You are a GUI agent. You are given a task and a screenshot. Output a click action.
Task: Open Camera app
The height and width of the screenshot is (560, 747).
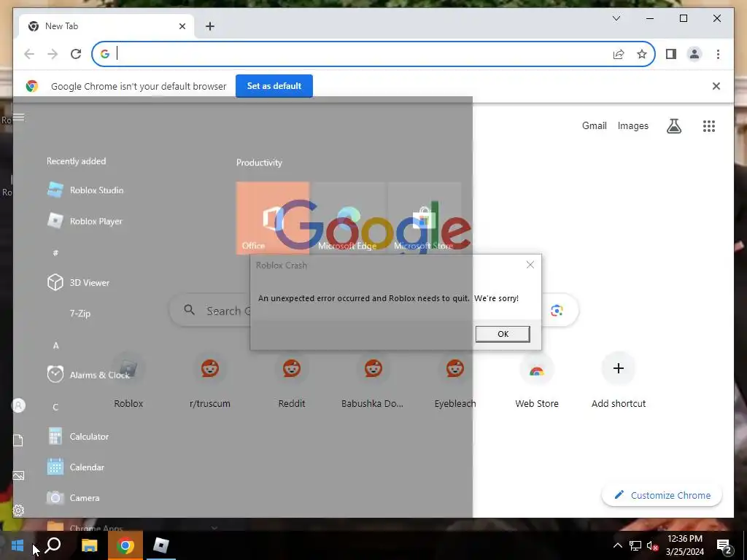point(74,497)
